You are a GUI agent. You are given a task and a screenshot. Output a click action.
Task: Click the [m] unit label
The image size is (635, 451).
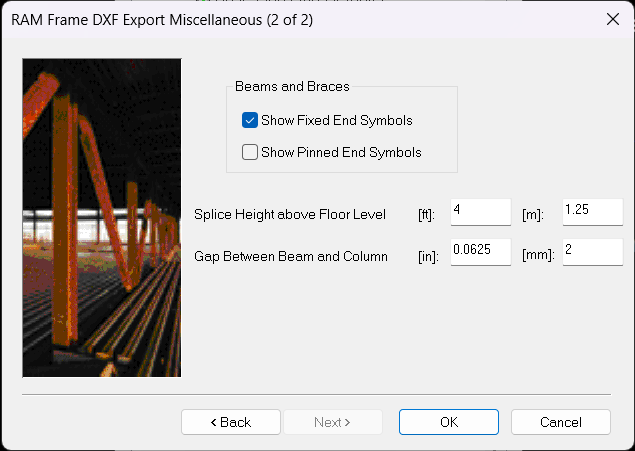[x=532, y=216]
